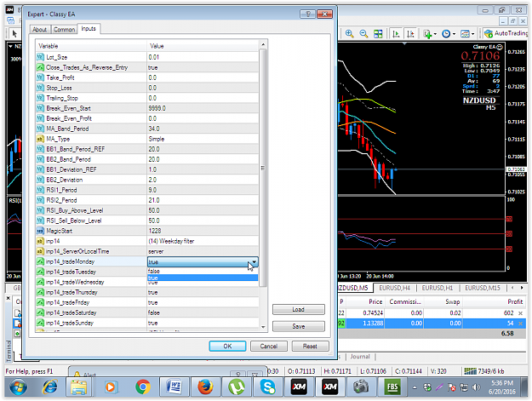Click the tile windows toolbar icon
The height and width of the screenshot is (401, 532).
[x=378, y=33]
